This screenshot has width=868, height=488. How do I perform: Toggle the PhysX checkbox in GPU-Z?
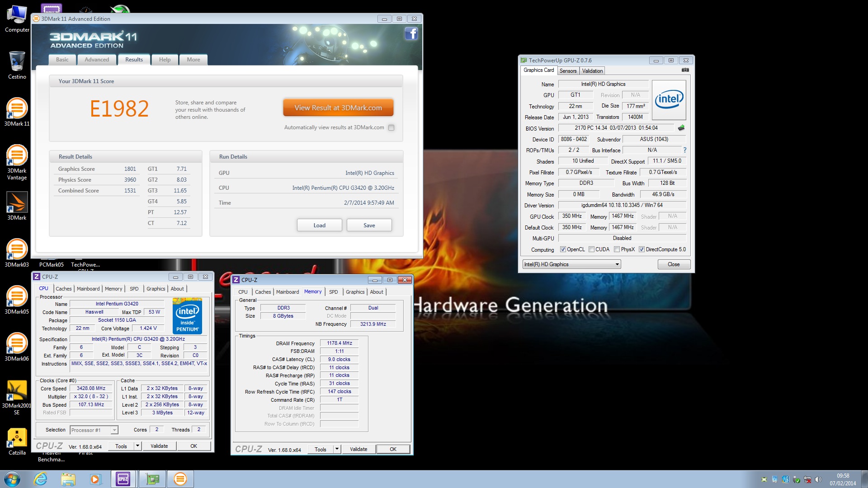coord(617,249)
